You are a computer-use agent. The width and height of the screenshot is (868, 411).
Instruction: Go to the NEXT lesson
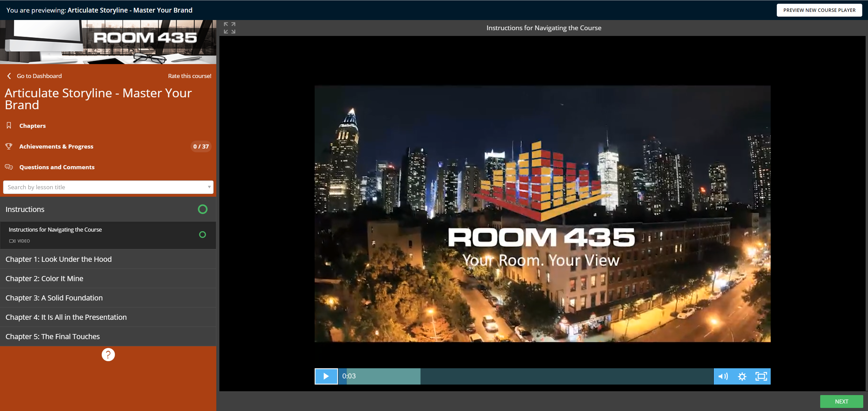click(x=842, y=402)
